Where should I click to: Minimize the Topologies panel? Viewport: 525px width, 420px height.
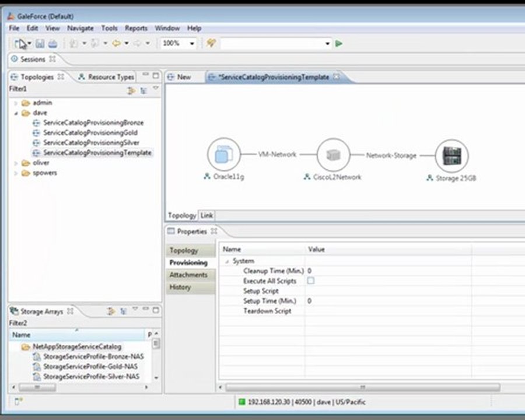pyautogui.click(x=145, y=74)
